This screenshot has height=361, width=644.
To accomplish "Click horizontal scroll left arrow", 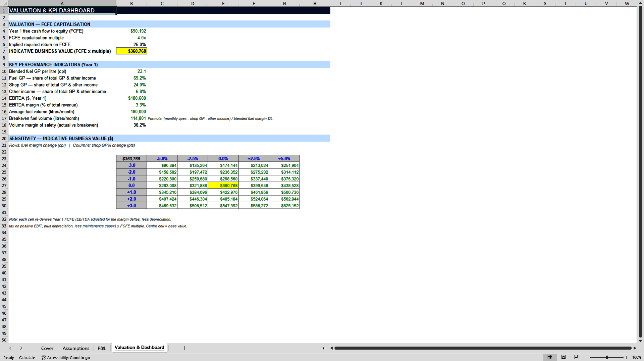I will point(331,348).
